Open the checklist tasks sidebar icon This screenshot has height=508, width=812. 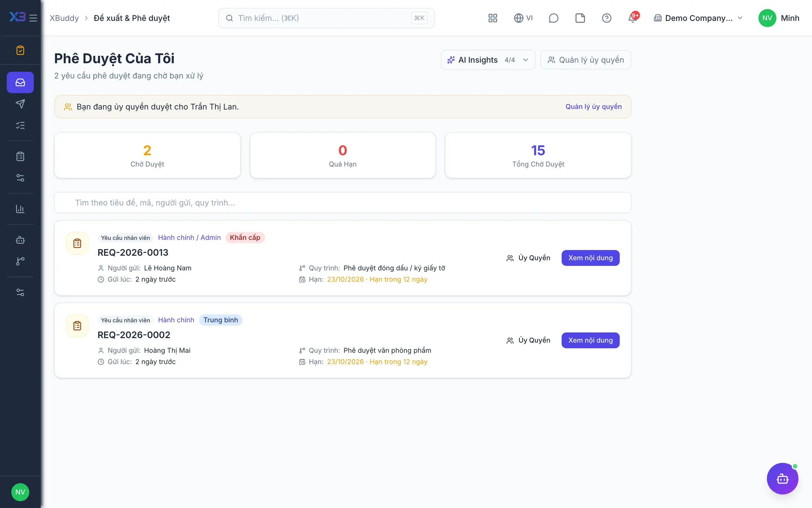(20, 125)
